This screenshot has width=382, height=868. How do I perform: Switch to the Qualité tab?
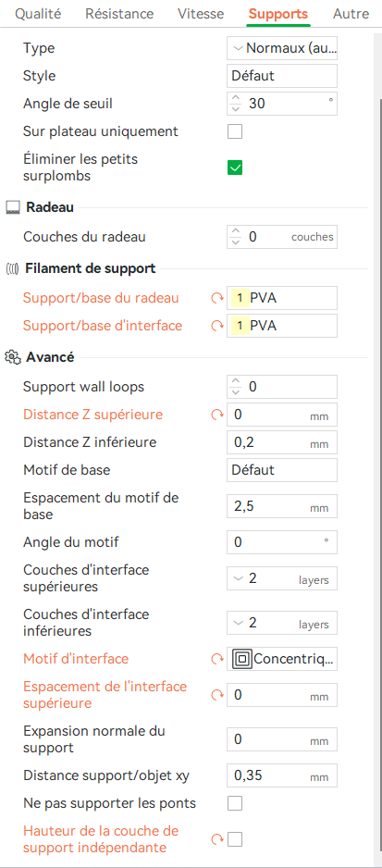tap(38, 14)
